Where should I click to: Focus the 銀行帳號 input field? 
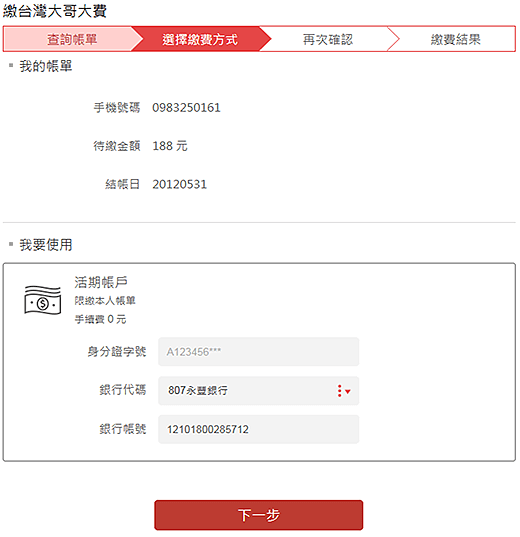click(x=259, y=429)
